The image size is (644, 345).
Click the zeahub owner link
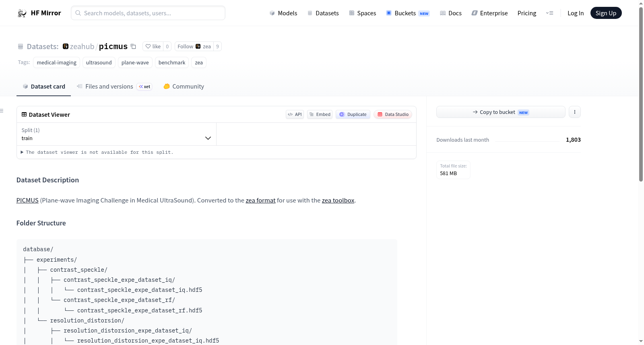point(82,47)
